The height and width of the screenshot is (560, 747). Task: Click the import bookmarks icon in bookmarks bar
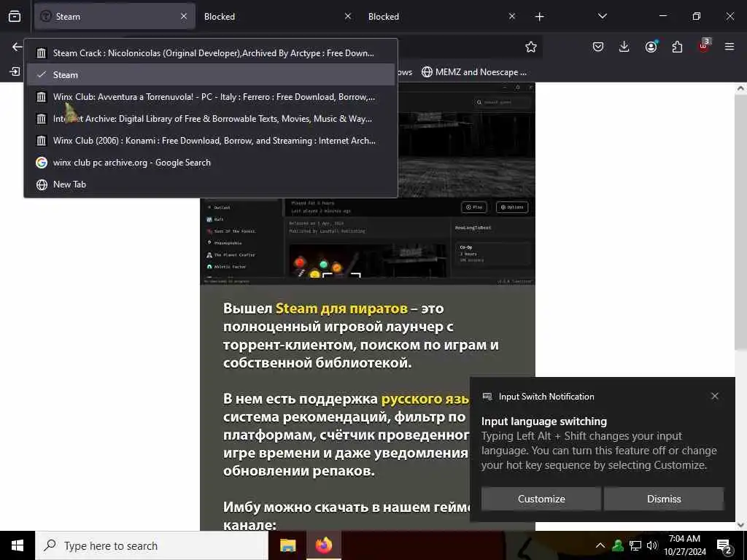point(15,72)
